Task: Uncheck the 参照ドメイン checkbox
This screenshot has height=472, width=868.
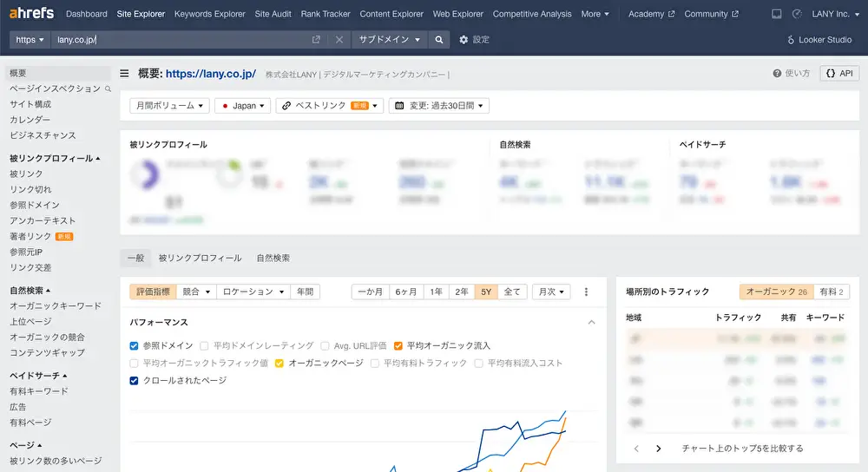Action: [134, 345]
